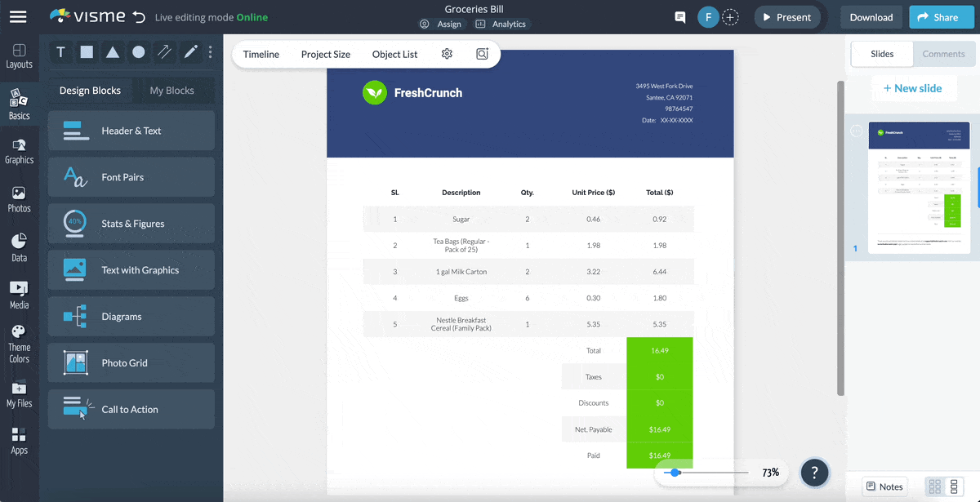This screenshot has width=980, height=502.
Task: Switch to the My Blocks tab
Action: (171, 91)
